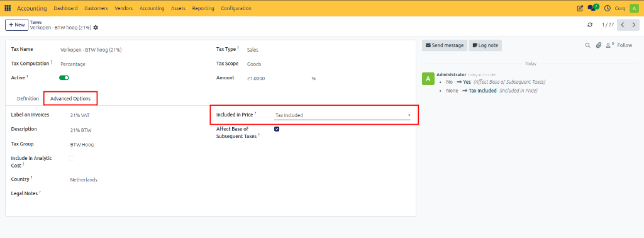Check Include in Analytic Cost box
Image resolution: width=644 pixels, height=238 pixels.
[72, 158]
